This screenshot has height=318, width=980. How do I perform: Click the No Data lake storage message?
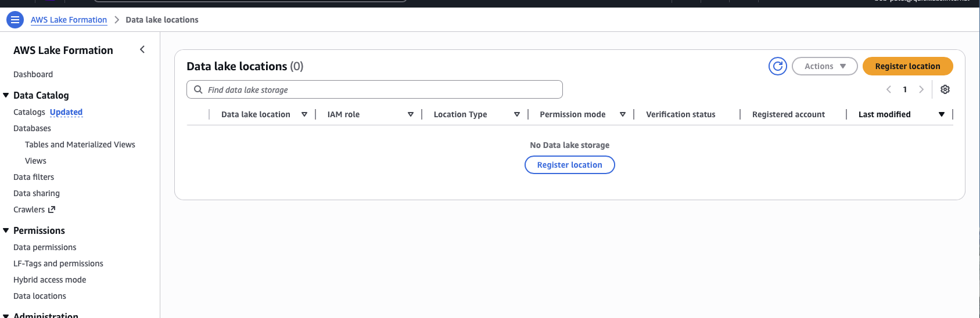[570, 145]
